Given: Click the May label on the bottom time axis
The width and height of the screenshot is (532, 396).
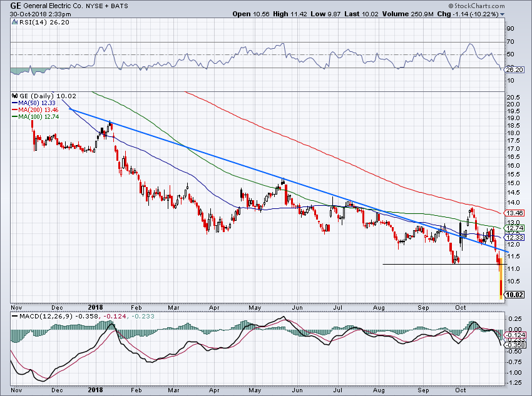Looking at the screenshot, I should [x=255, y=390].
